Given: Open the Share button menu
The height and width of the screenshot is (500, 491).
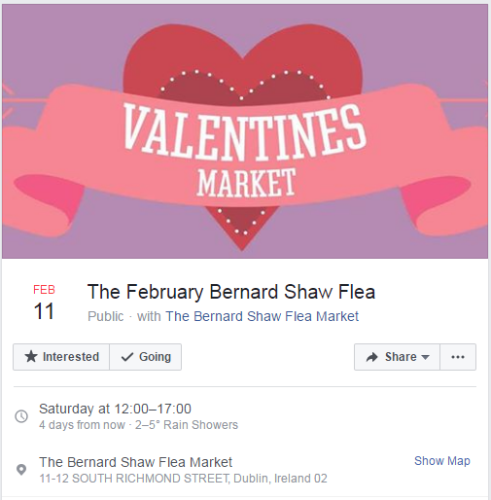Looking at the screenshot, I should coord(397,357).
